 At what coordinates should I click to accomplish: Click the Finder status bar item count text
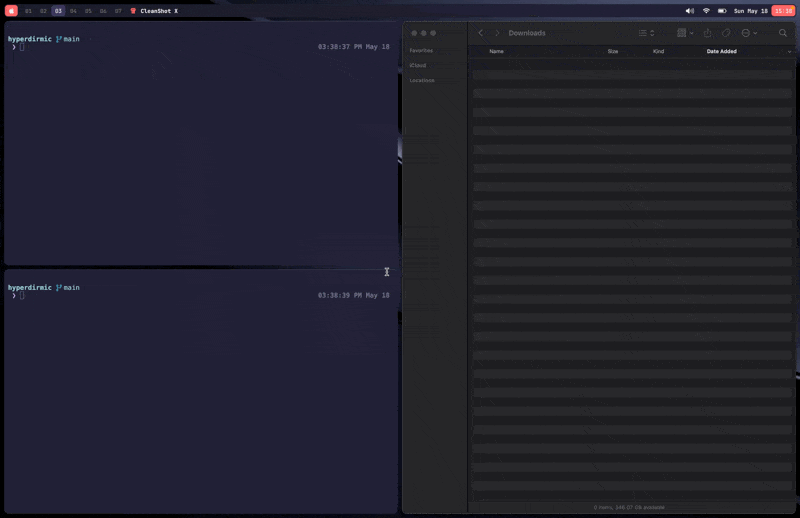629,507
